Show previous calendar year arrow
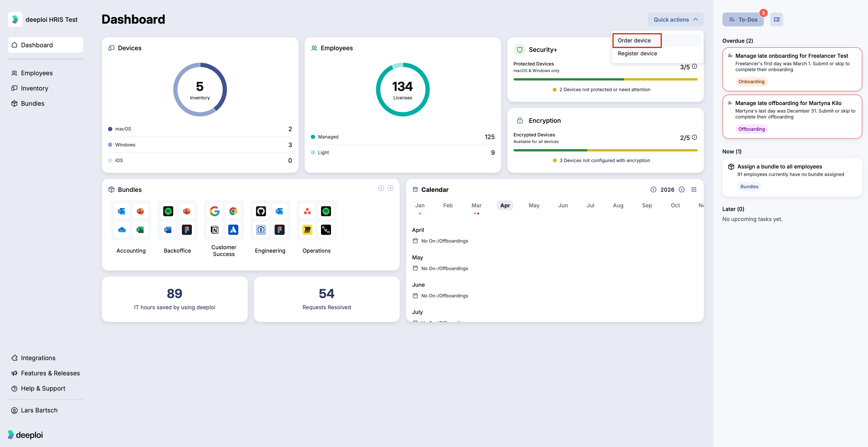Viewport: 868px width, 447px height. coord(653,190)
